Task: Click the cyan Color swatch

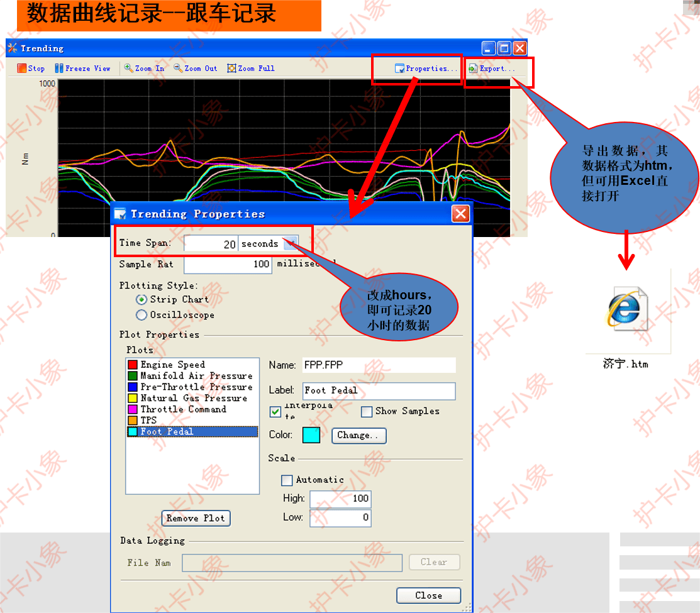Action: (311, 435)
